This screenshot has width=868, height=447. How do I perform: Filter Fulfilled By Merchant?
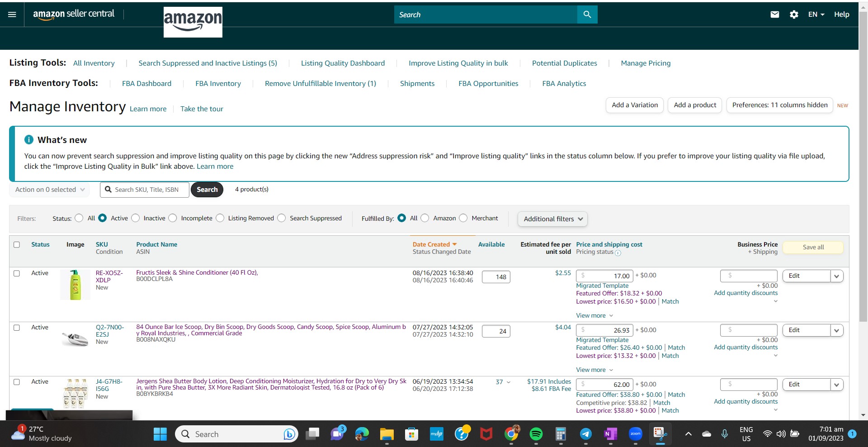(x=463, y=218)
